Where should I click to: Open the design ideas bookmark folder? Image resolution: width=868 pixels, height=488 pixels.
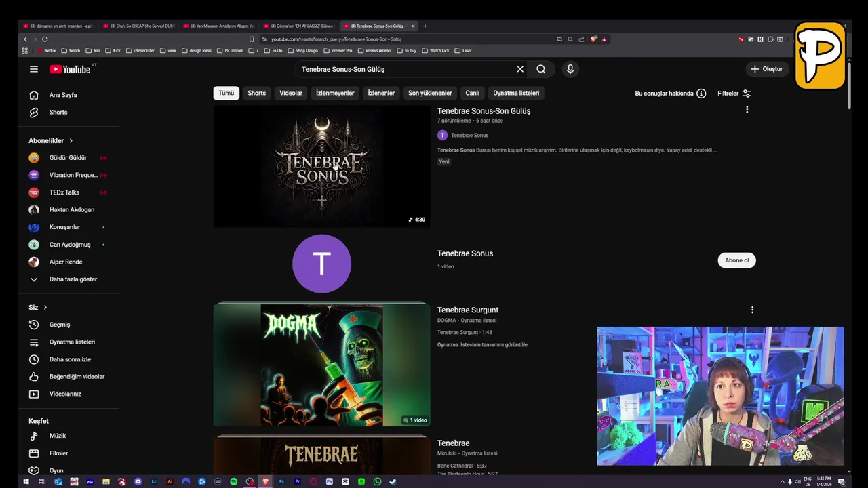tap(196, 51)
